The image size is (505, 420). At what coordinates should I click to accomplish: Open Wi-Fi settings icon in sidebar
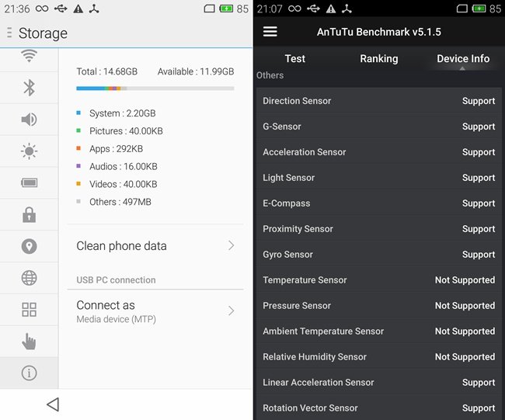[x=29, y=57]
